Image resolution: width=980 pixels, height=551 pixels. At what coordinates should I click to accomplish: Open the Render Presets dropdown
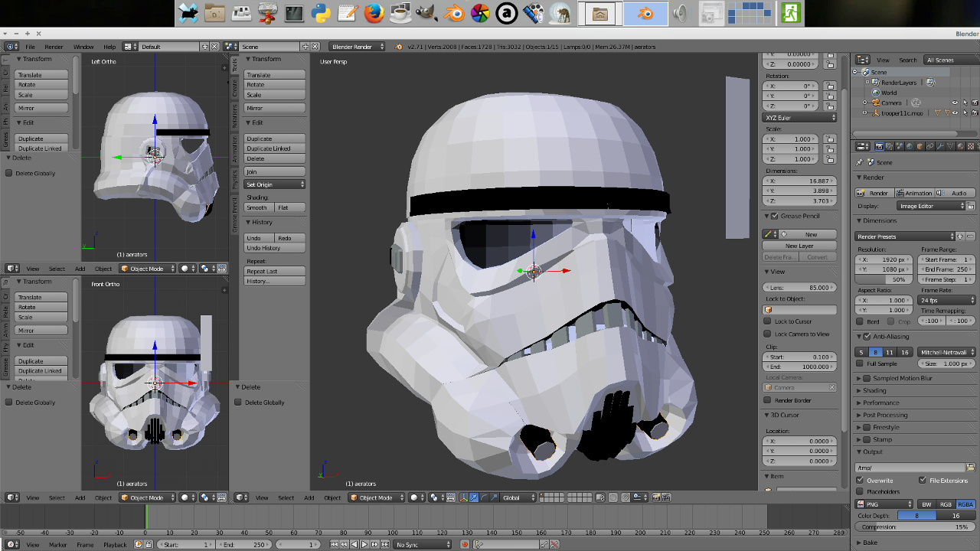[x=906, y=236]
